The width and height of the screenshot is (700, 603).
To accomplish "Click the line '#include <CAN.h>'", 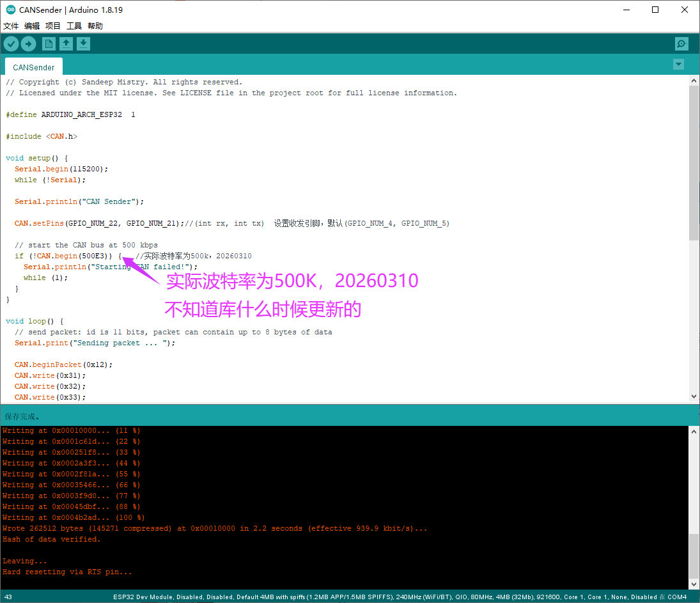I will pyautogui.click(x=42, y=136).
